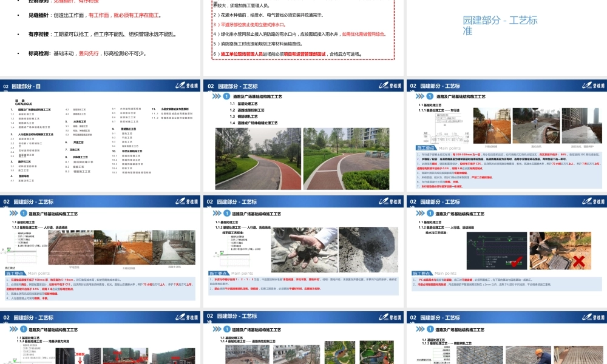Open the slide listing 见缝插针 and 有序衔接 principles
This screenshot has width=607, height=364.
(x=100, y=38)
